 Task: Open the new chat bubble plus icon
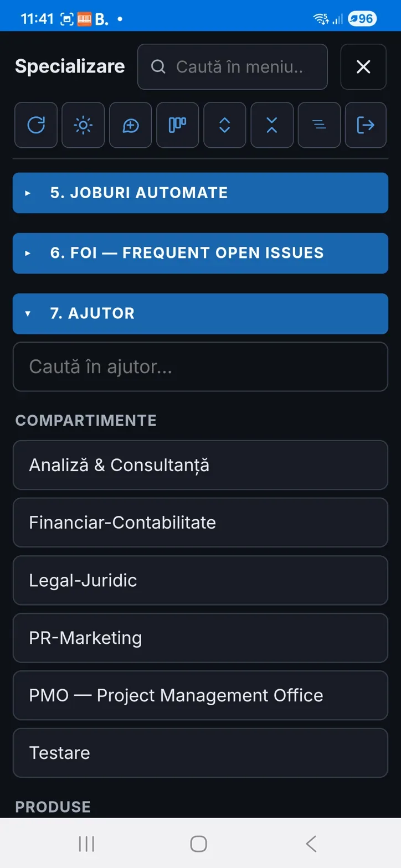point(130,125)
